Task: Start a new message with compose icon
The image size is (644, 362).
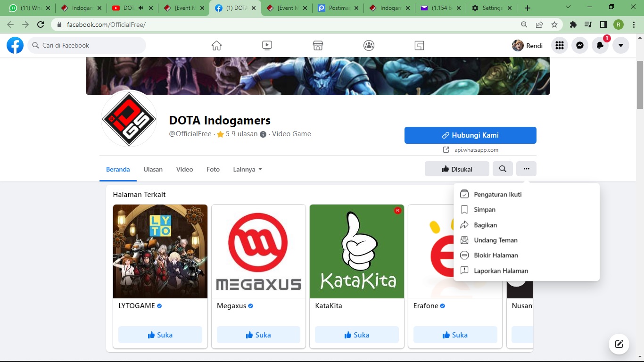Action: click(x=619, y=344)
